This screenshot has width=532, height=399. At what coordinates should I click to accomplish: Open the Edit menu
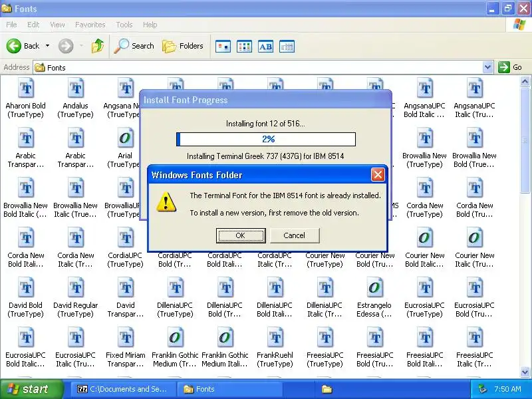point(33,25)
